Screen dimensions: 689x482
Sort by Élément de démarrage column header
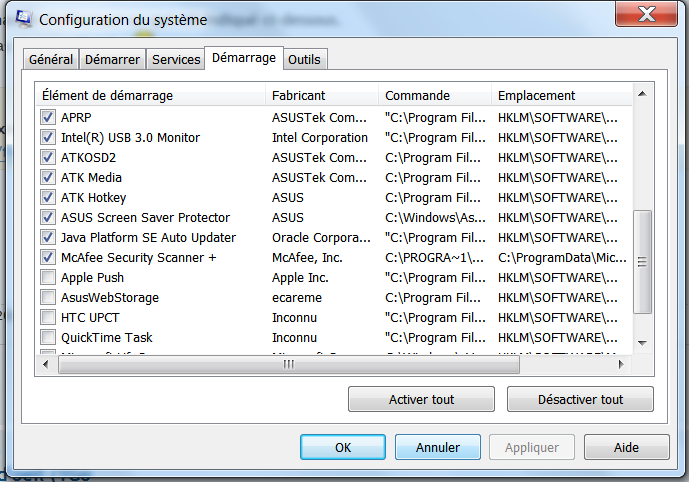[x=150, y=95]
